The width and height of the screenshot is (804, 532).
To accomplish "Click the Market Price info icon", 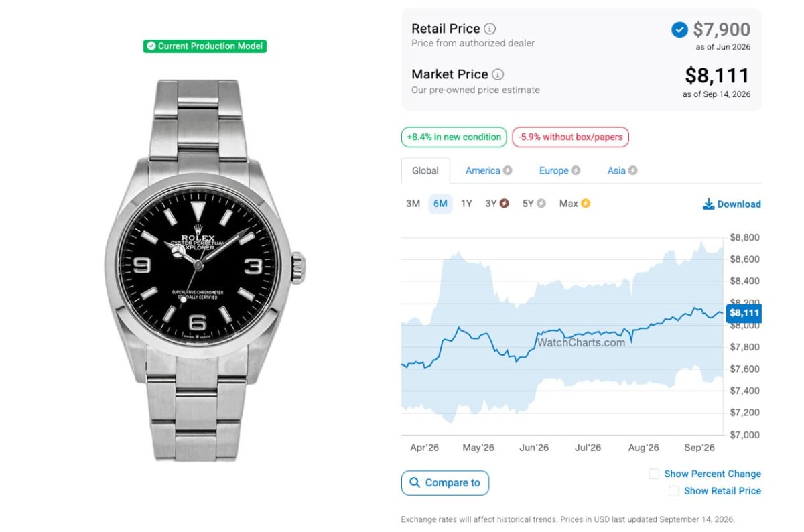I will 498,74.
